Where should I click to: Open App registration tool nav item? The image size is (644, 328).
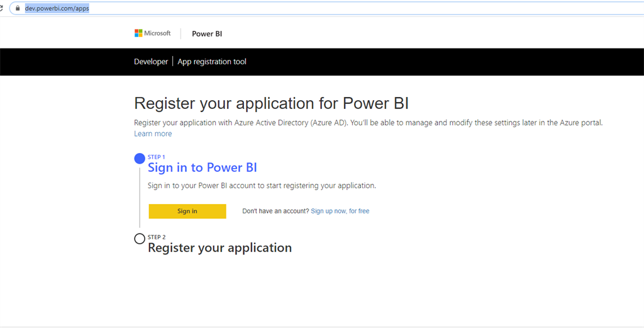[212, 62]
